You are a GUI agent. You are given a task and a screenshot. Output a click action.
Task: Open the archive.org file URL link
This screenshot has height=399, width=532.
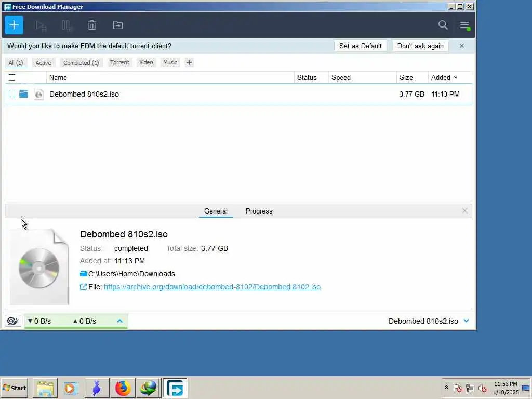tap(212, 287)
